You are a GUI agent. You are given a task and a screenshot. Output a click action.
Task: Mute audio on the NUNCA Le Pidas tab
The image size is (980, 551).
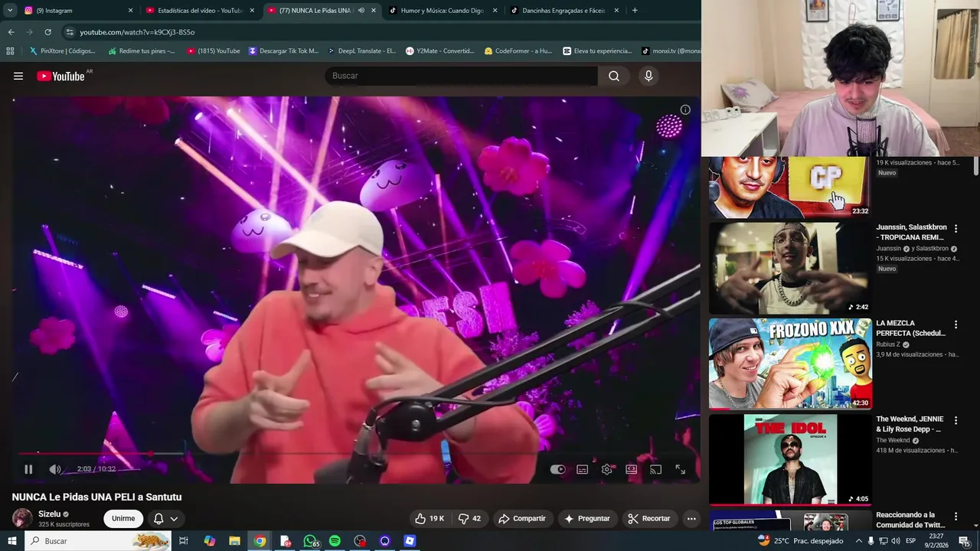[361, 11]
